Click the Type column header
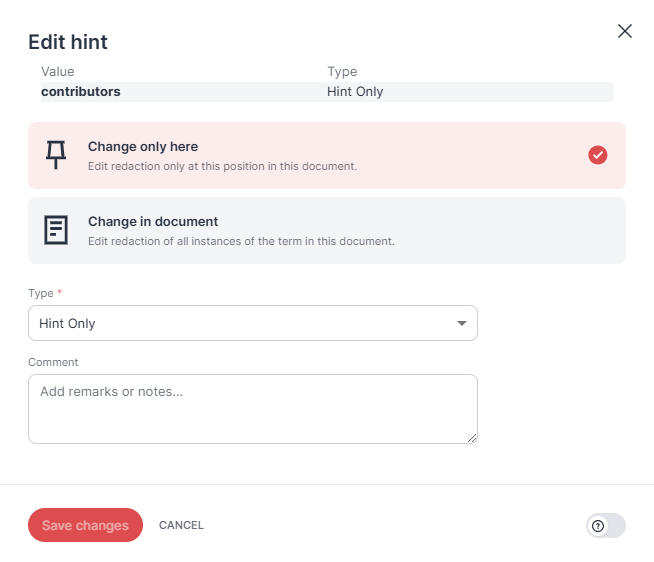The image size is (654, 562). click(x=342, y=72)
